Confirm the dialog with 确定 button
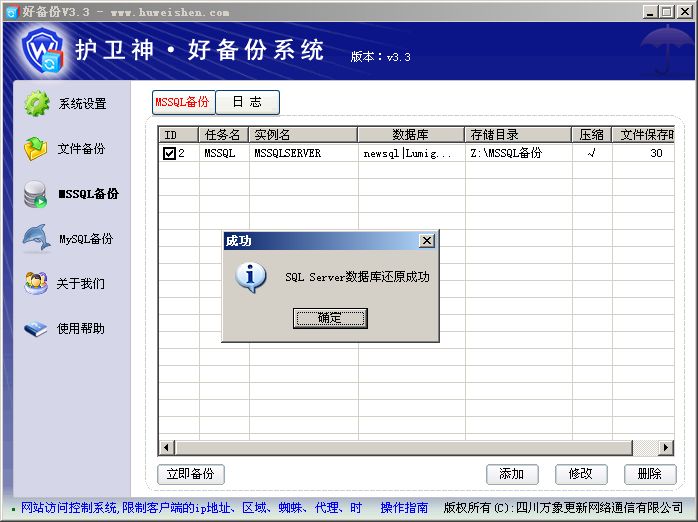 [330, 318]
